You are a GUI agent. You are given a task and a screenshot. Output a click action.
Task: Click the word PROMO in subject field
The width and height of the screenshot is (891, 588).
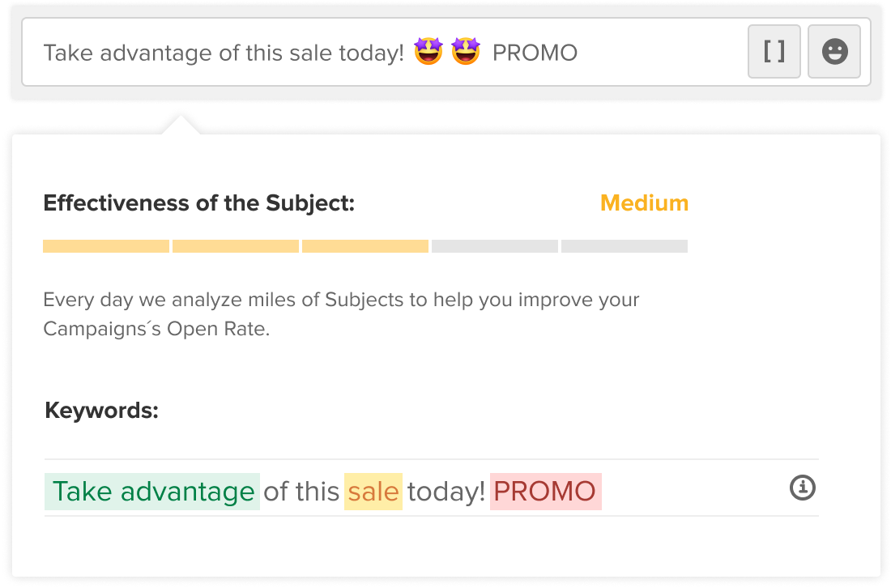point(535,53)
